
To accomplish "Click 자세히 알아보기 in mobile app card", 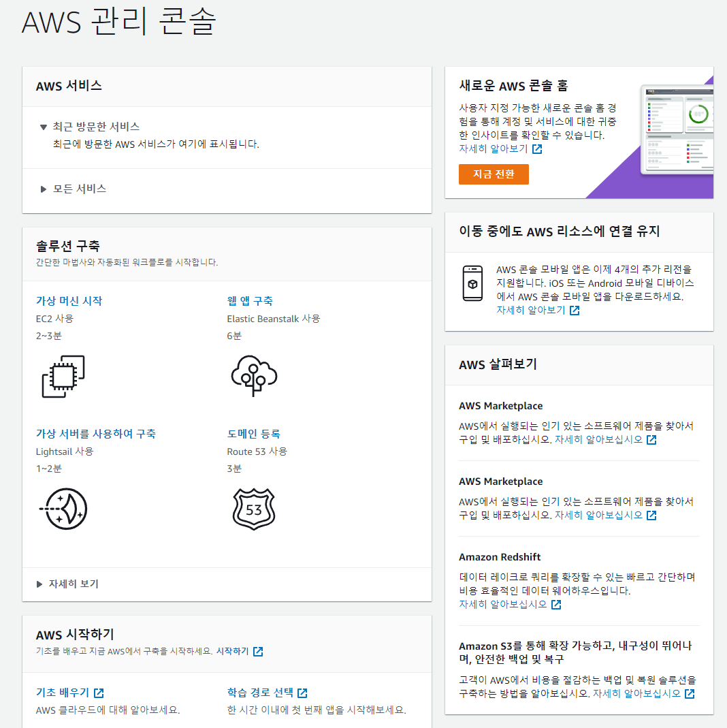I will [x=531, y=310].
